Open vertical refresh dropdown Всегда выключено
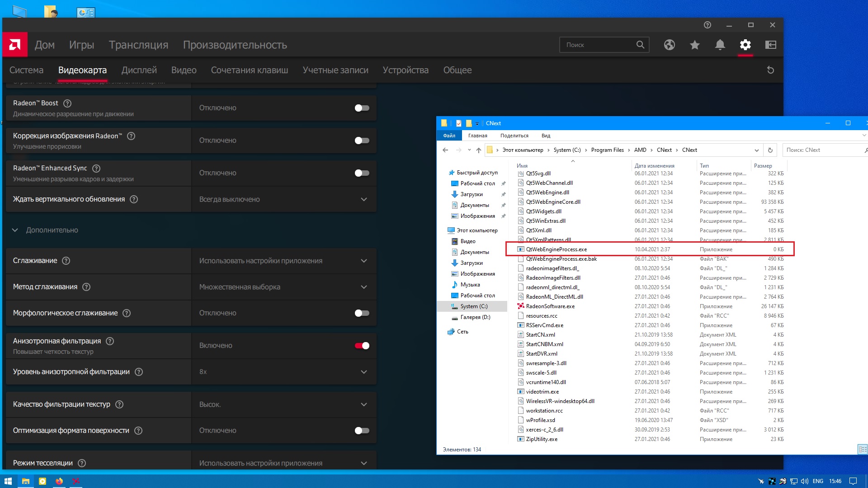Image resolution: width=868 pixels, height=488 pixels. click(284, 199)
